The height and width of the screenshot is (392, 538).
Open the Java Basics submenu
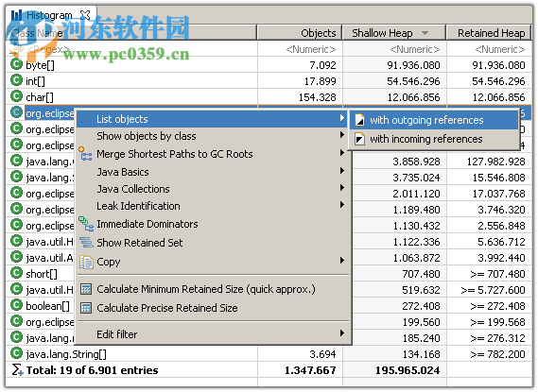pyautogui.click(x=213, y=172)
